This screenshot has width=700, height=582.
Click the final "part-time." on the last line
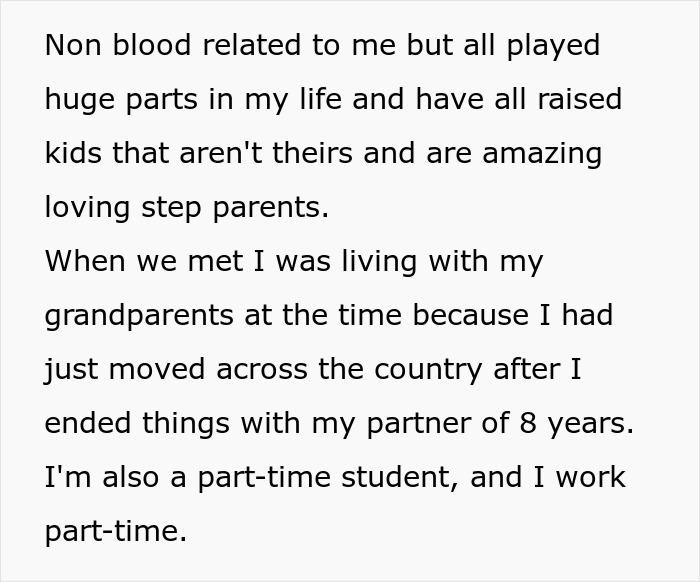(116, 532)
